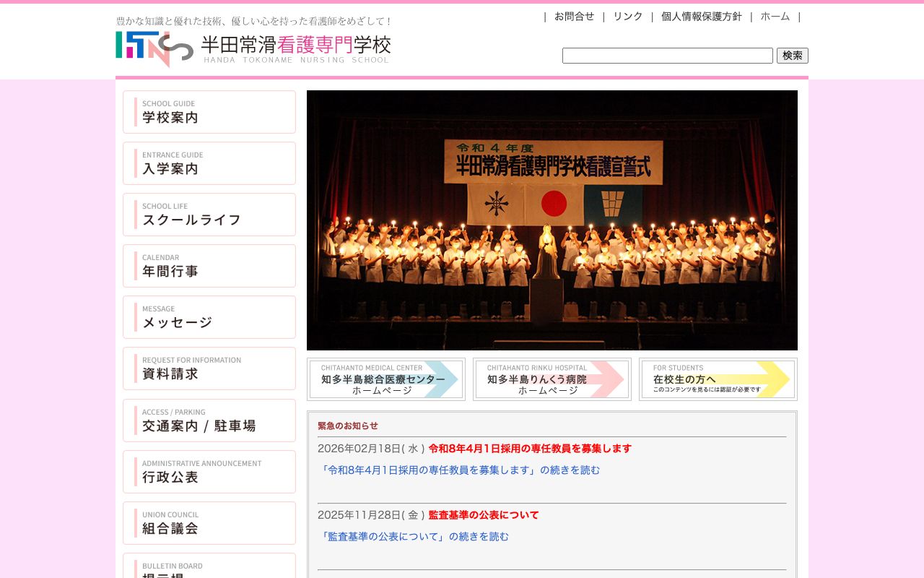Open the スクールライフ (School Life) page
The width and height of the screenshot is (924, 578).
[209, 215]
